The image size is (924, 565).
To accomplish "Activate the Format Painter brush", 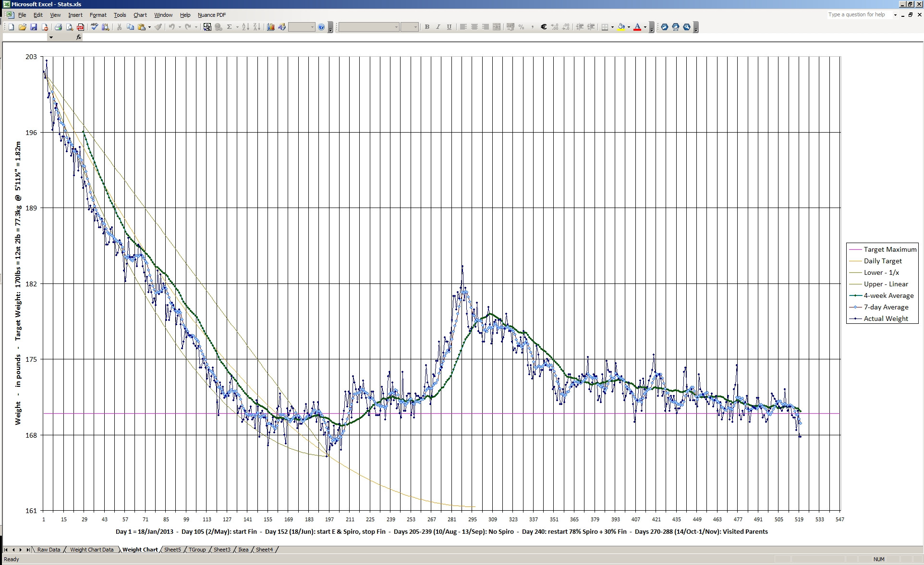I will click(158, 27).
